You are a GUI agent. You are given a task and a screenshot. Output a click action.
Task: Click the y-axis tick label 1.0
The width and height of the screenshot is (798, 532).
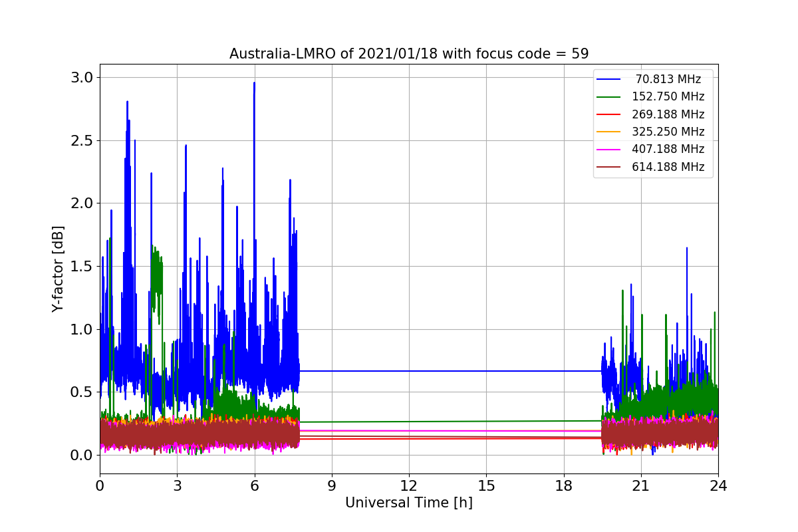click(82, 329)
